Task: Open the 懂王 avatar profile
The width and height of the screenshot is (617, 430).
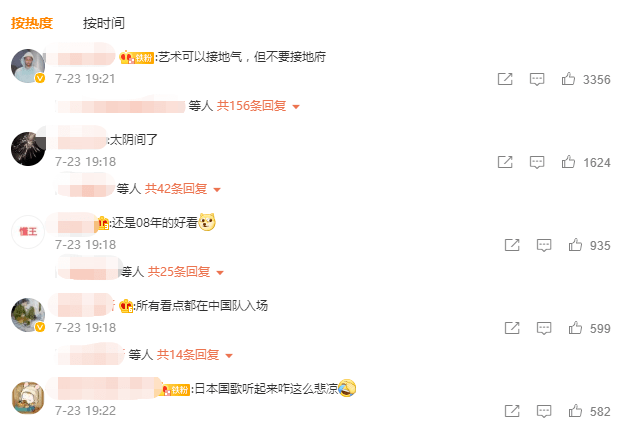Action: (28, 232)
